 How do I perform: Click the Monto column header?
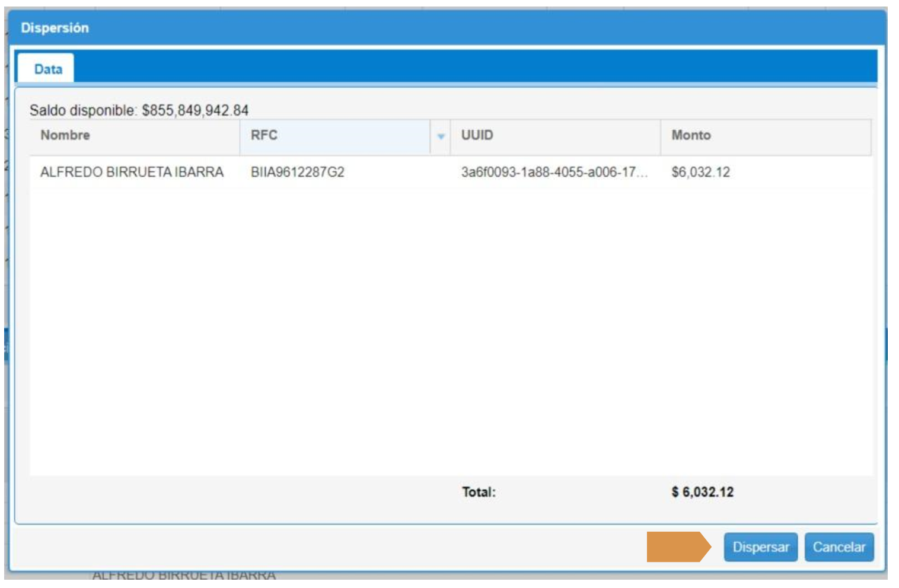(x=691, y=135)
